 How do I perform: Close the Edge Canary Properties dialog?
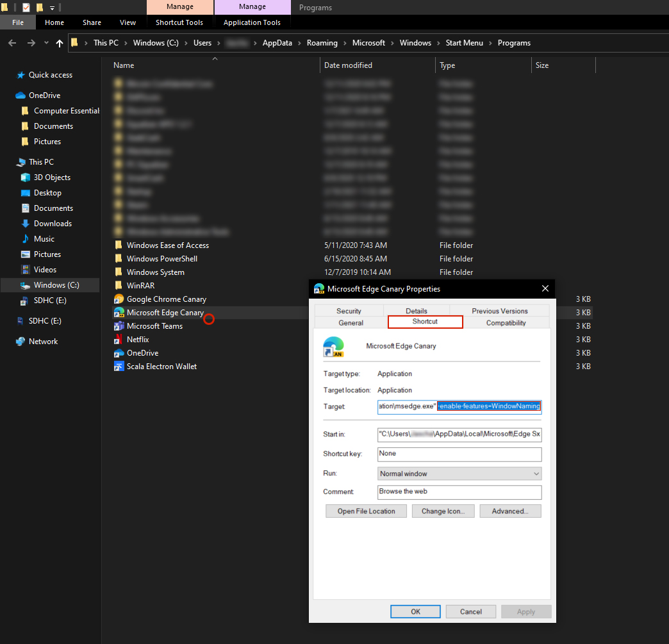click(545, 288)
